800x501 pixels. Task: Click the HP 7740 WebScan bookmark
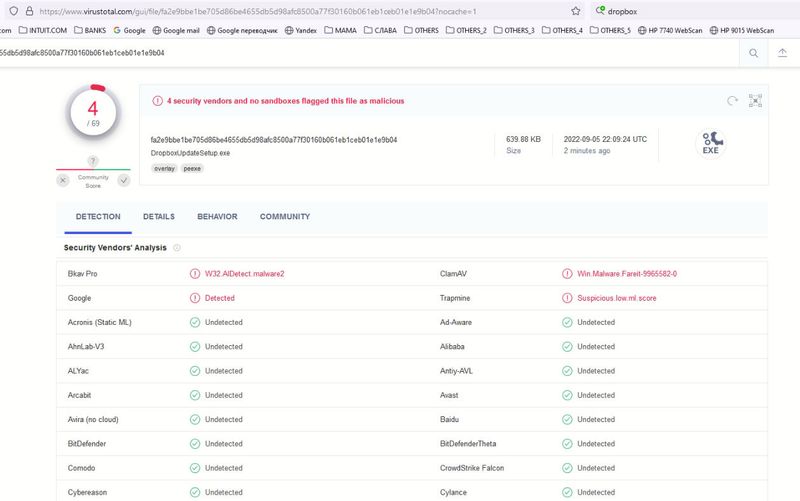[669, 30]
